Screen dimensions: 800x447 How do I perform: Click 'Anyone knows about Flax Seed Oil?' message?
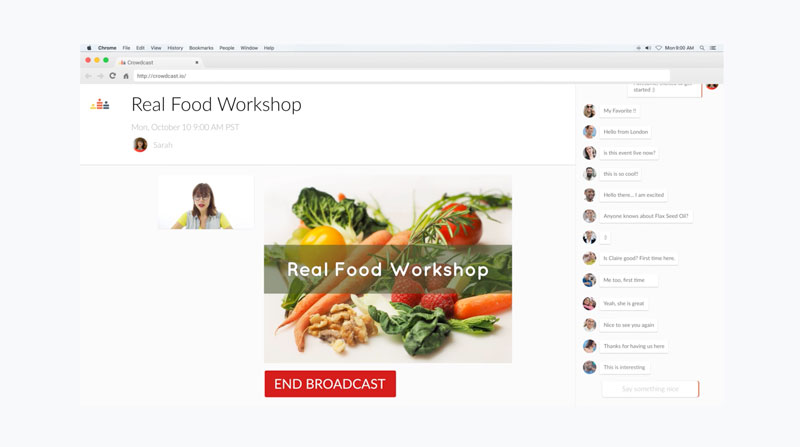[x=646, y=216]
